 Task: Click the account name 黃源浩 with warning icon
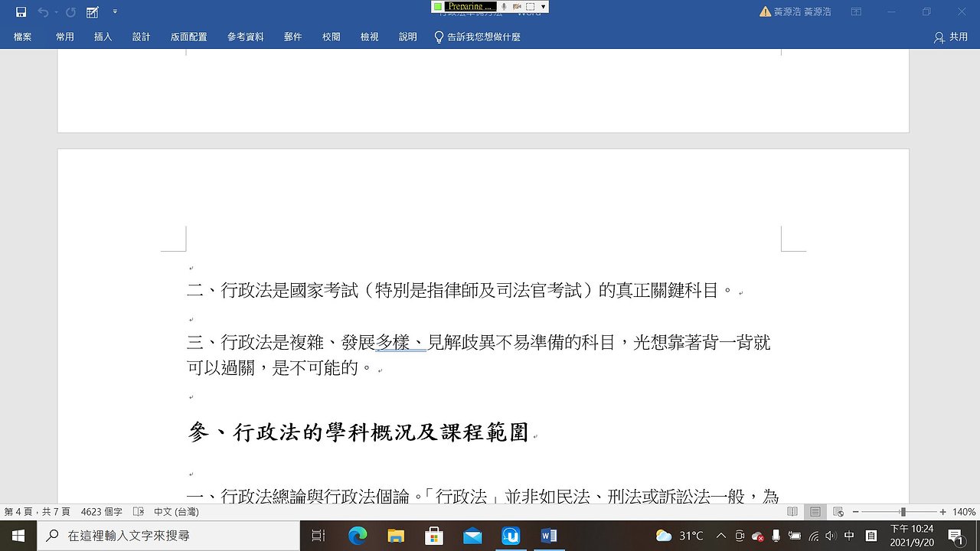(x=795, y=12)
